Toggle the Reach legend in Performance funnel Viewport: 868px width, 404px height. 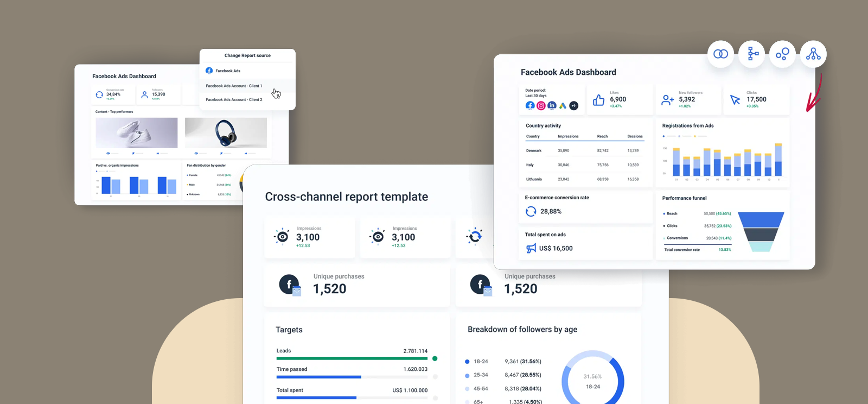click(664, 214)
